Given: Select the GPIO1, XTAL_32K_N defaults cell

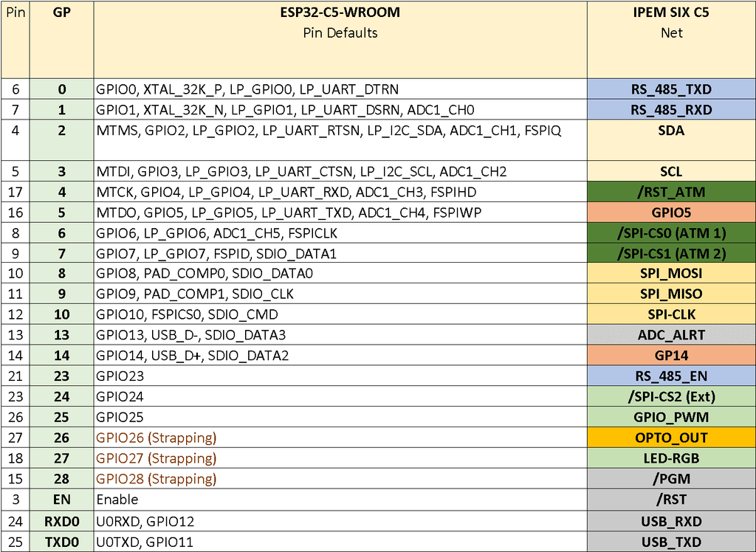Looking at the screenshot, I should (x=340, y=110).
